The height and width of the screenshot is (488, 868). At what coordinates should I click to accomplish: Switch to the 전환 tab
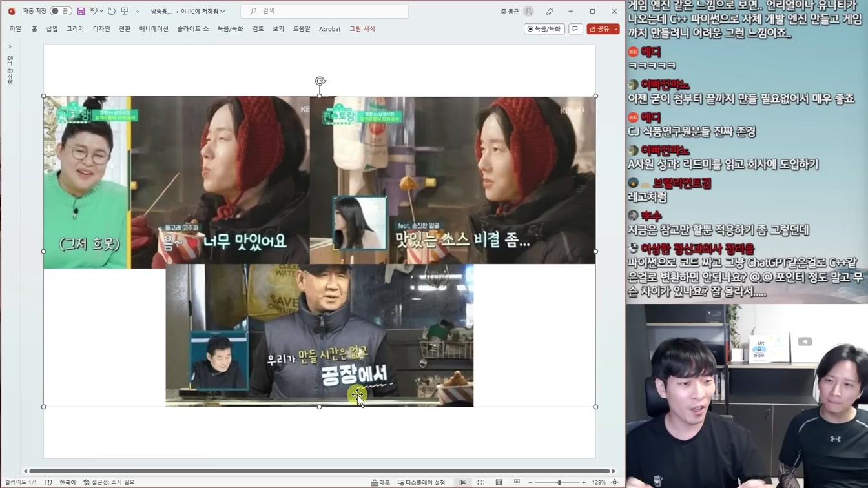point(125,29)
